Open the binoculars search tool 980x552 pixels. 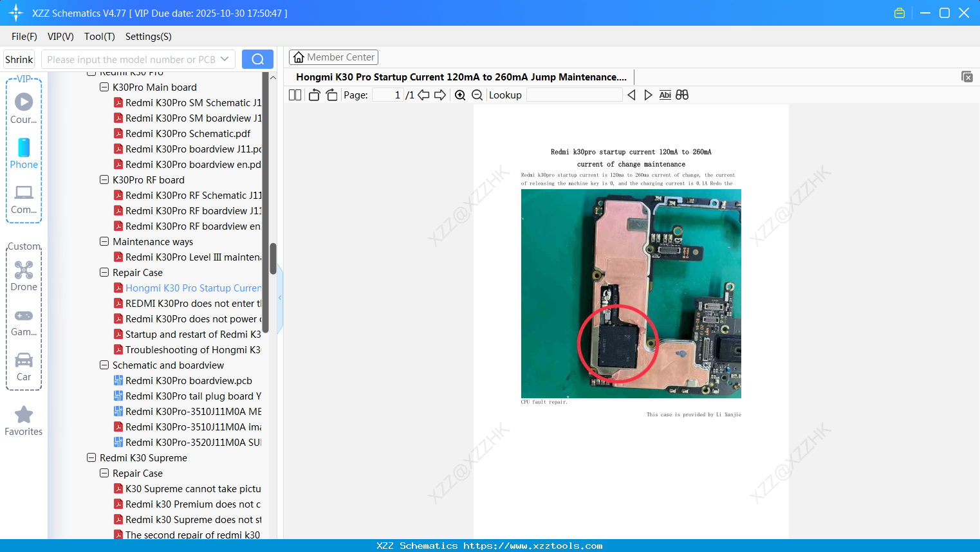tap(681, 95)
